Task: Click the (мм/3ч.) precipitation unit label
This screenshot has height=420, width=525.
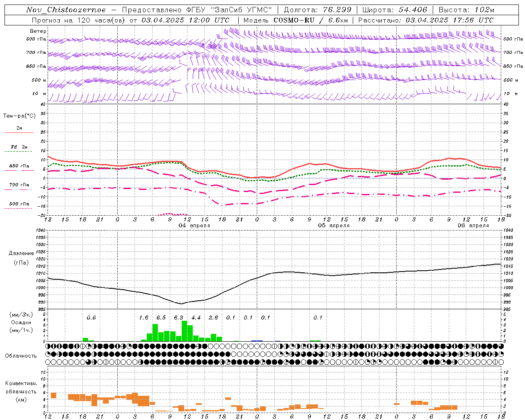Action: (21, 315)
